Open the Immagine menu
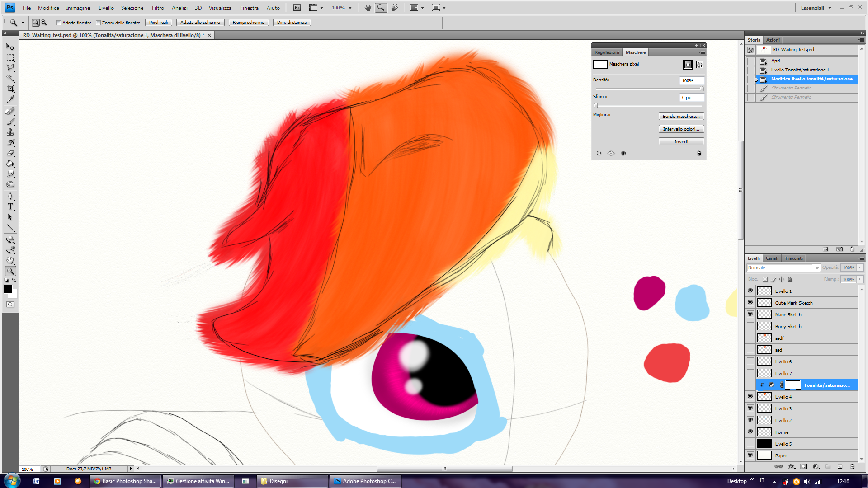Image resolution: width=868 pixels, height=488 pixels. [x=78, y=8]
